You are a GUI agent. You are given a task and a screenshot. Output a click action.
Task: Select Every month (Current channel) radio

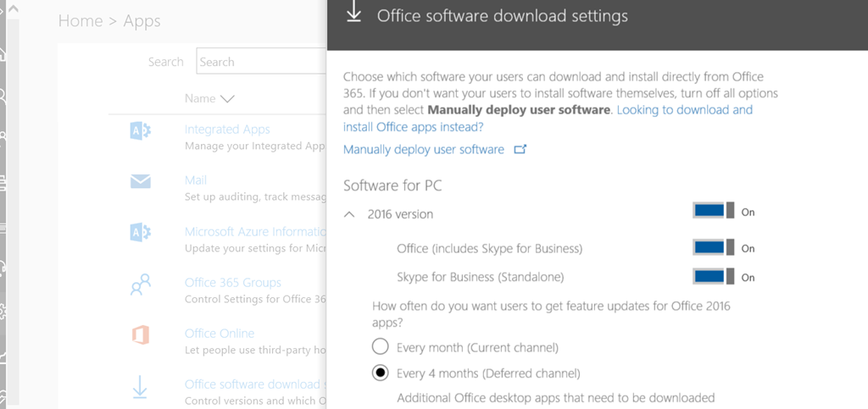[x=380, y=347]
